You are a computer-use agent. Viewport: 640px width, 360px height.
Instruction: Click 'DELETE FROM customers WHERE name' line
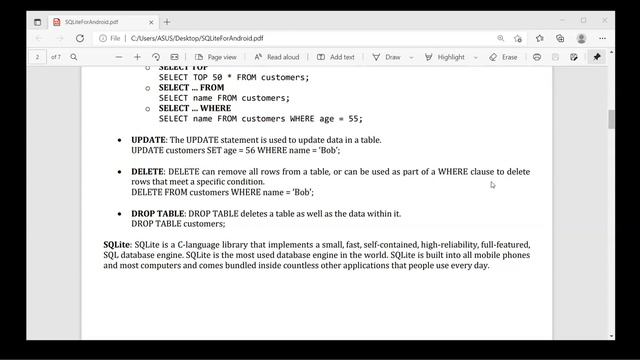click(x=222, y=192)
